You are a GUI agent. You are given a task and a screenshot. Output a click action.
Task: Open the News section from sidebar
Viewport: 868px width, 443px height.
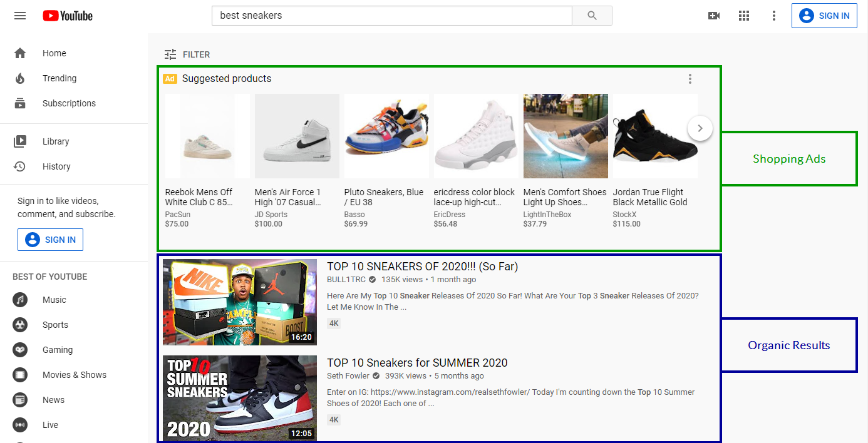click(20, 399)
